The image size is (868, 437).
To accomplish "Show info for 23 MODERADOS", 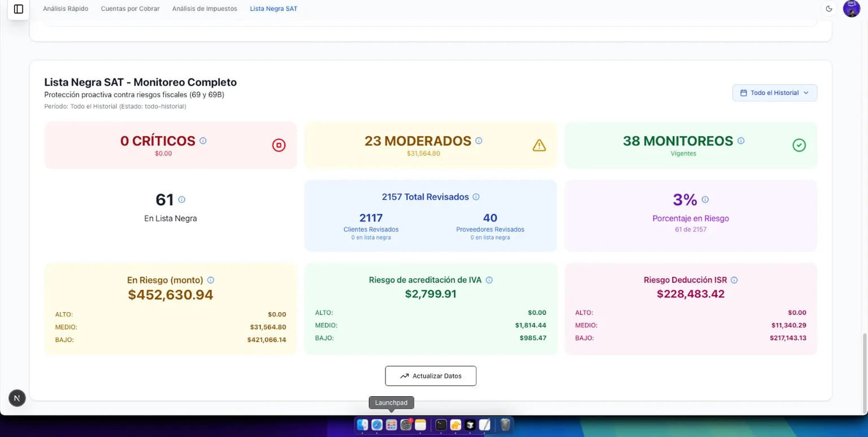I will [x=479, y=141].
